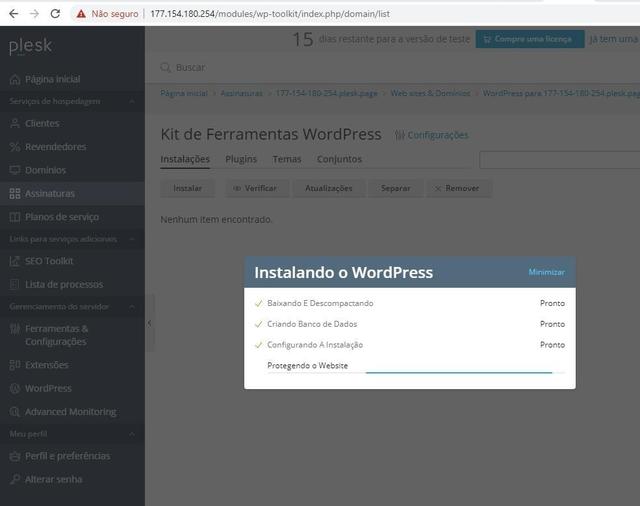Click 'Compre uma licença' button
The height and width of the screenshot is (506, 640).
coord(530,39)
